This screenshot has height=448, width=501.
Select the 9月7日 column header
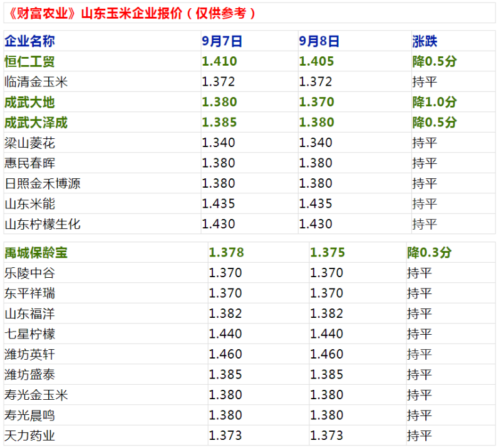(x=222, y=41)
